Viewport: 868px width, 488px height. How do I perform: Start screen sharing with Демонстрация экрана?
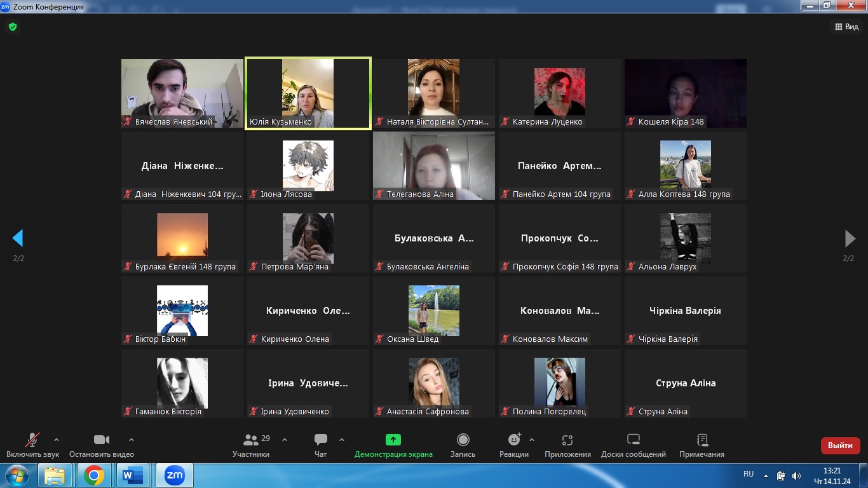(x=393, y=440)
